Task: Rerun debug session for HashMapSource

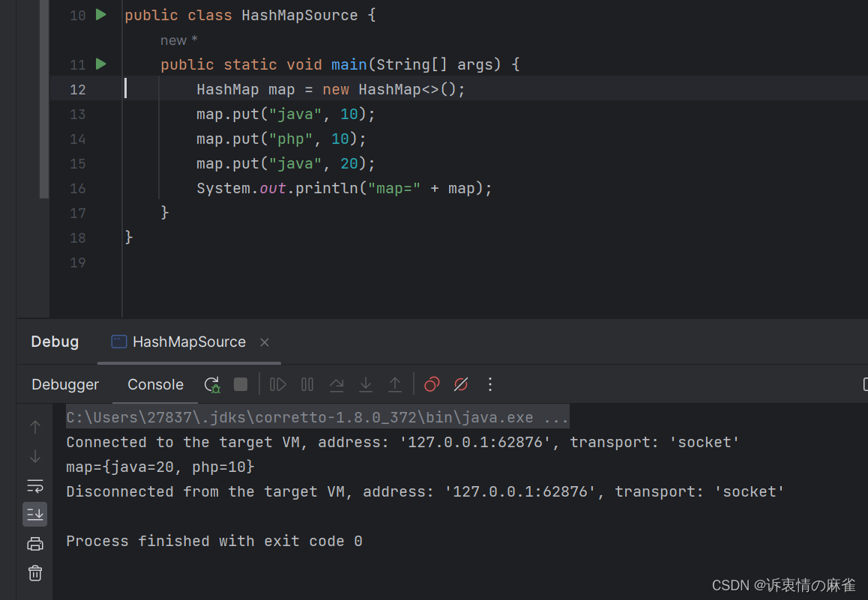Action: (212, 384)
